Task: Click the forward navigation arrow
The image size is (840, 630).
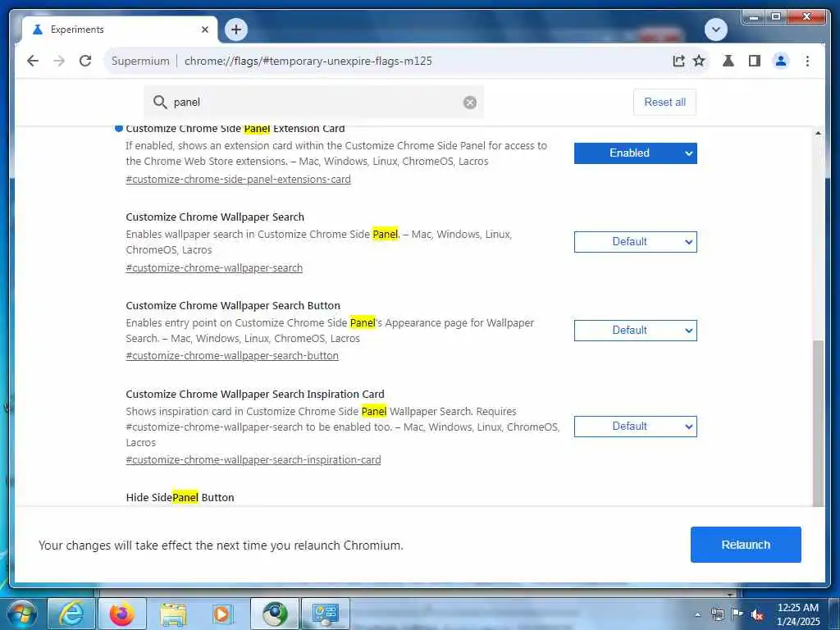Action: click(x=59, y=61)
